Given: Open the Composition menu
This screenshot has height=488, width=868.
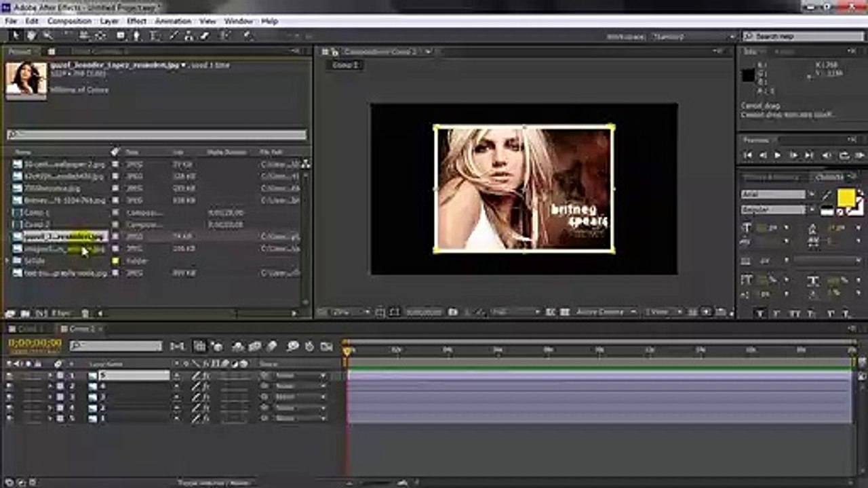Looking at the screenshot, I should (x=69, y=21).
